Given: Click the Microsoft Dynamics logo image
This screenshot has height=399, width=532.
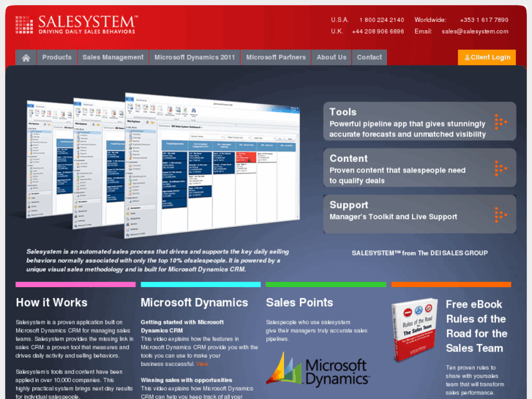Looking at the screenshot, I should pyautogui.click(x=318, y=370).
